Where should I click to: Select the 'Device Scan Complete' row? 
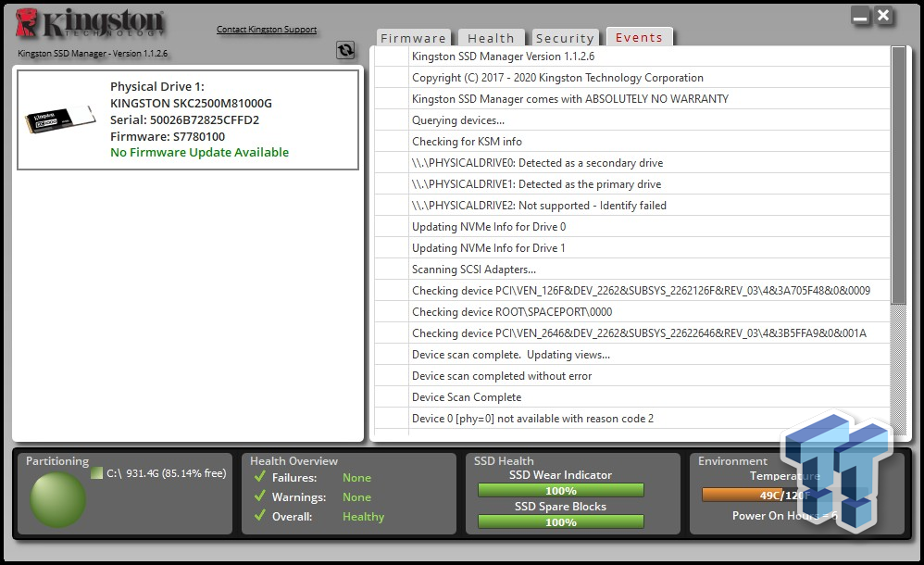click(x=632, y=396)
